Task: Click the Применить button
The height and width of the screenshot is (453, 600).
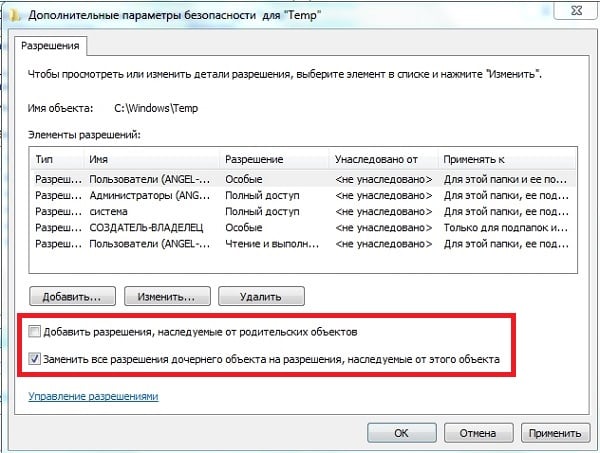Action: [x=555, y=433]
